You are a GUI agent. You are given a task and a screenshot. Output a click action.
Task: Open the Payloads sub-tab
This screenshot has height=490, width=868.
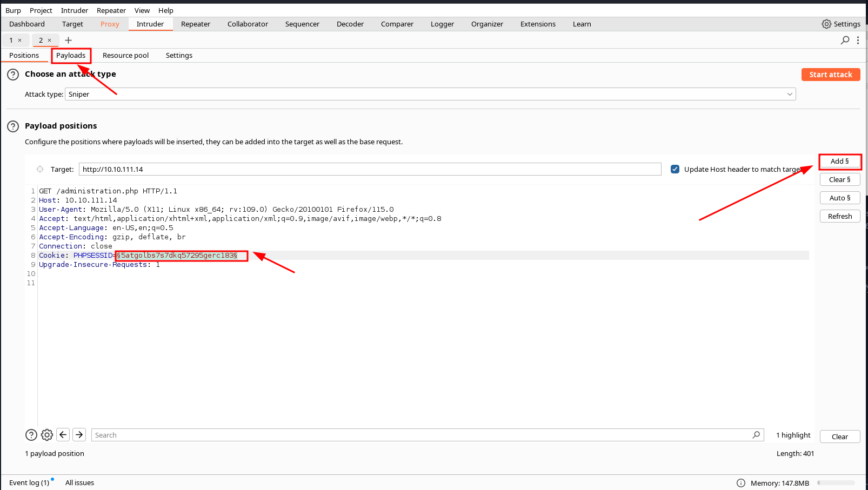(71, 55)
